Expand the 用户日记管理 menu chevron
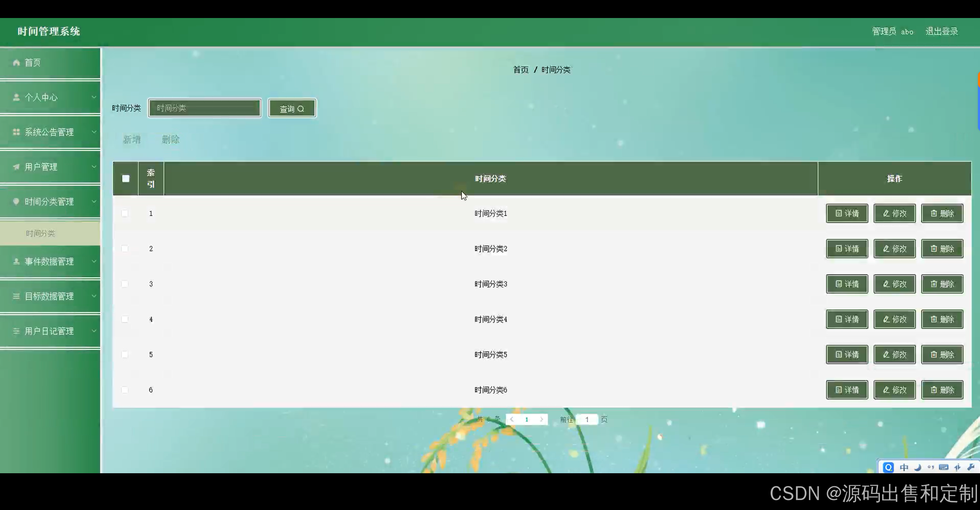 pos(94,331)
